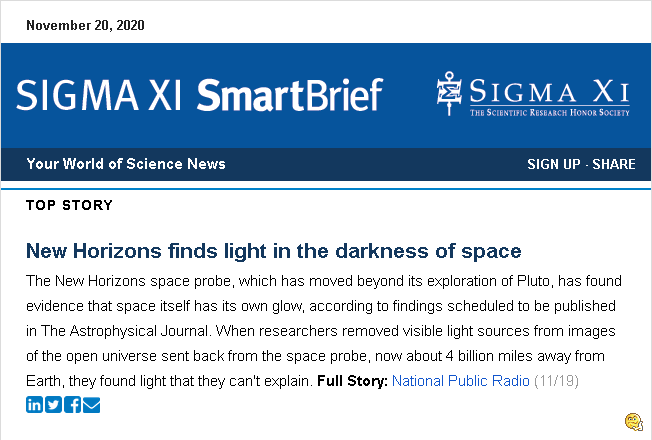Click the Sigma Xi wordmark text at right

click(x=549, y=93)
